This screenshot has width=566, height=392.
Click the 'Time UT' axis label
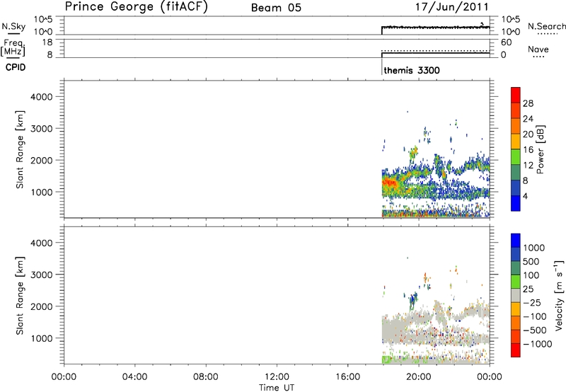click(x=277, y=388)
